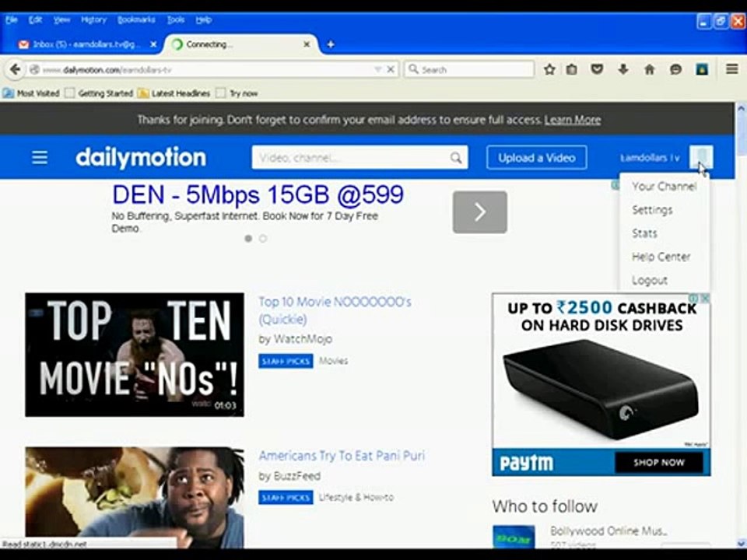Open a new tab with plus button
This screenshot has width=747, height=560.
tap(331, 44)
